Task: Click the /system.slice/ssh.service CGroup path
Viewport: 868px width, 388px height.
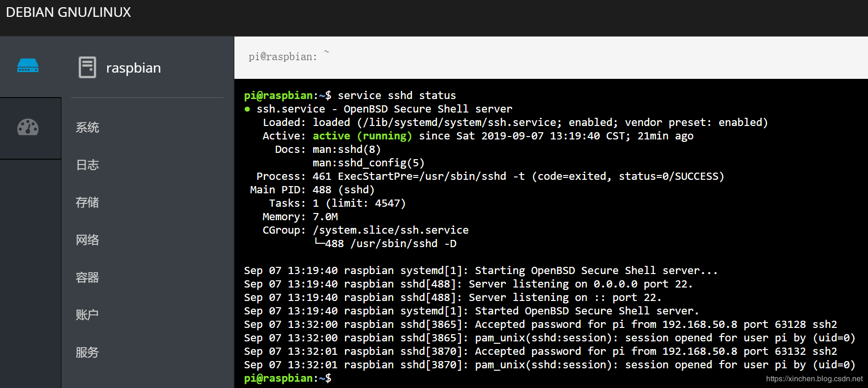Action: point(391,230)
